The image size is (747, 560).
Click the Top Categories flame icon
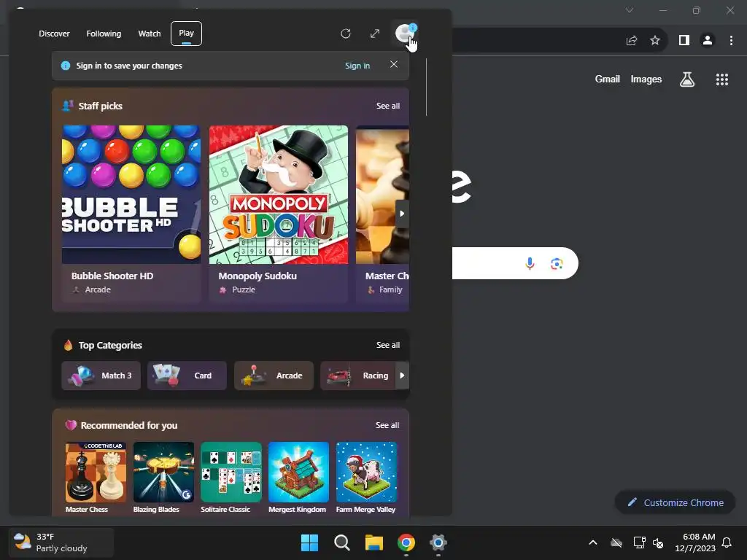tap(68, 345)
